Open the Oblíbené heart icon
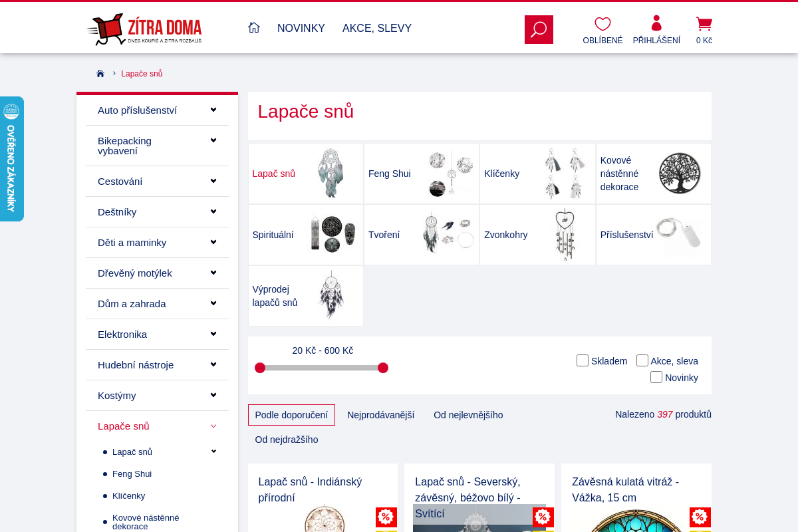This screenshot has width=798, height=532. point(602,25)
